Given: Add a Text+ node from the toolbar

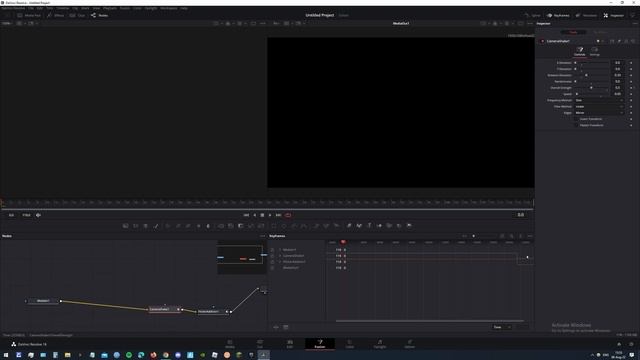Looking at the screenshot, I should pos(146,226).
